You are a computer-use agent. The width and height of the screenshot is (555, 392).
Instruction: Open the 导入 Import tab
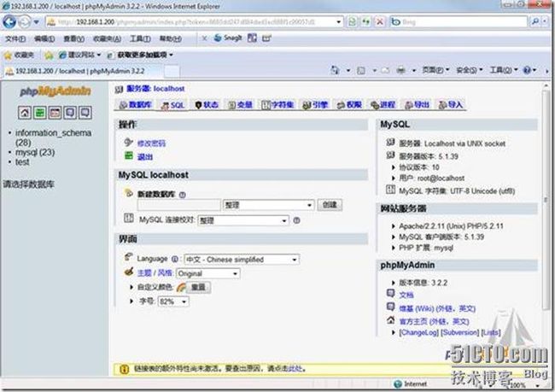tap(451, 105)
